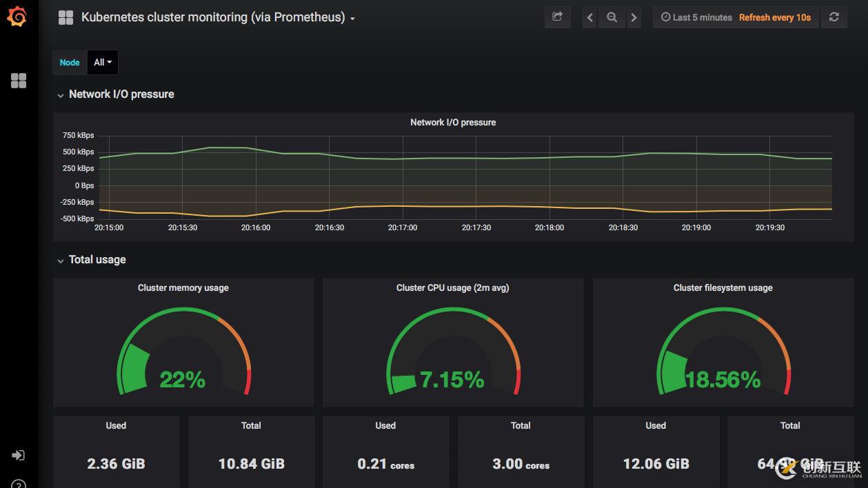Refresh the dashboard now

[x=834, y=17]
